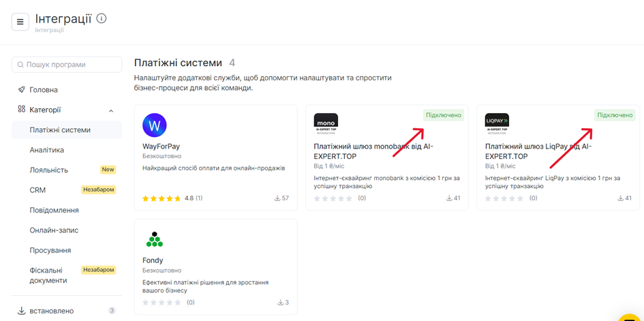Collapse the Категорії section chevron
Screen dimensions: 644x321
111,110
